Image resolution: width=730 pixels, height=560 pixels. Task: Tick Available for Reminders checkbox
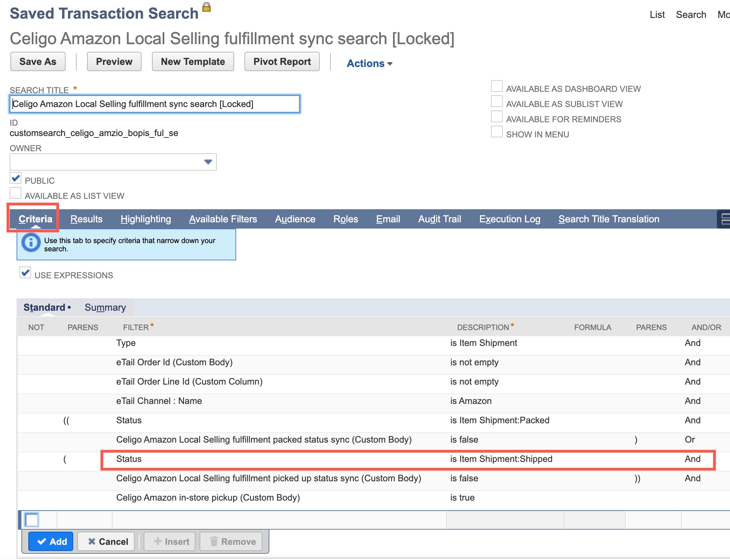pos(497,117)
